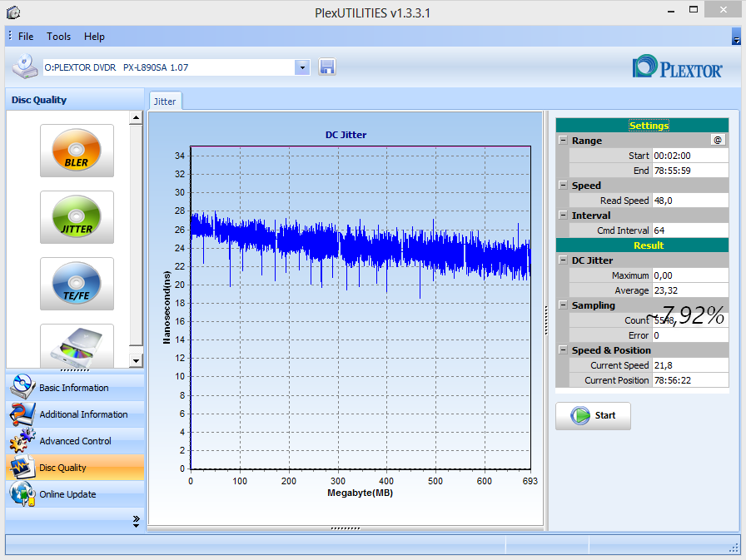Screen dimensions: 746x560
Task: Open the Help menu
Action: click(94, 37)
